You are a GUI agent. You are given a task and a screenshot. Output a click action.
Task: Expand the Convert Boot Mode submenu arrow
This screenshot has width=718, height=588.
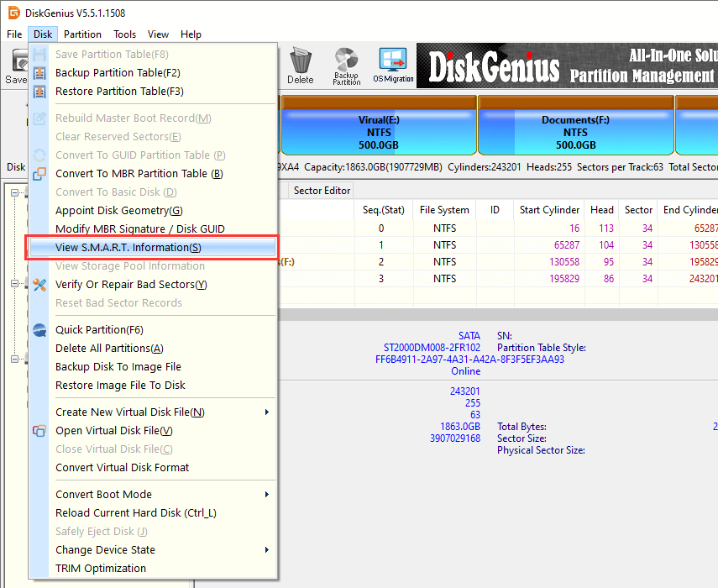(x=267, y=495)
